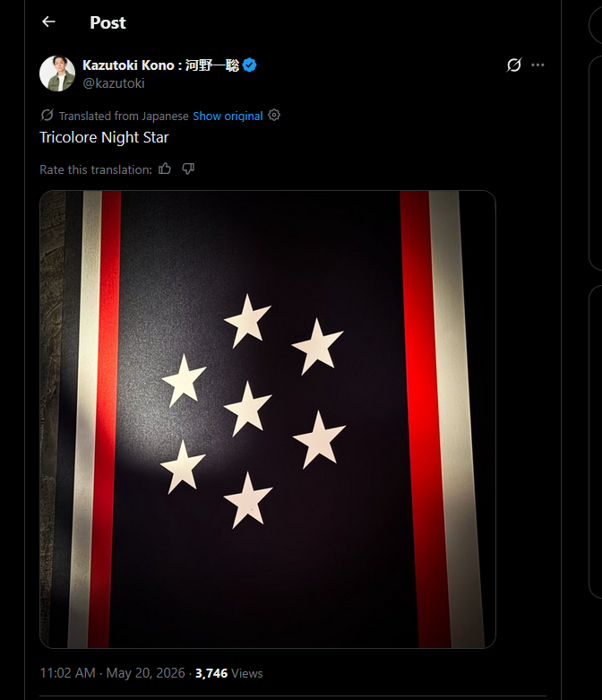Rate translation with thumbs down
This screenshot has width=602, height=700.
tap(188, 169)
